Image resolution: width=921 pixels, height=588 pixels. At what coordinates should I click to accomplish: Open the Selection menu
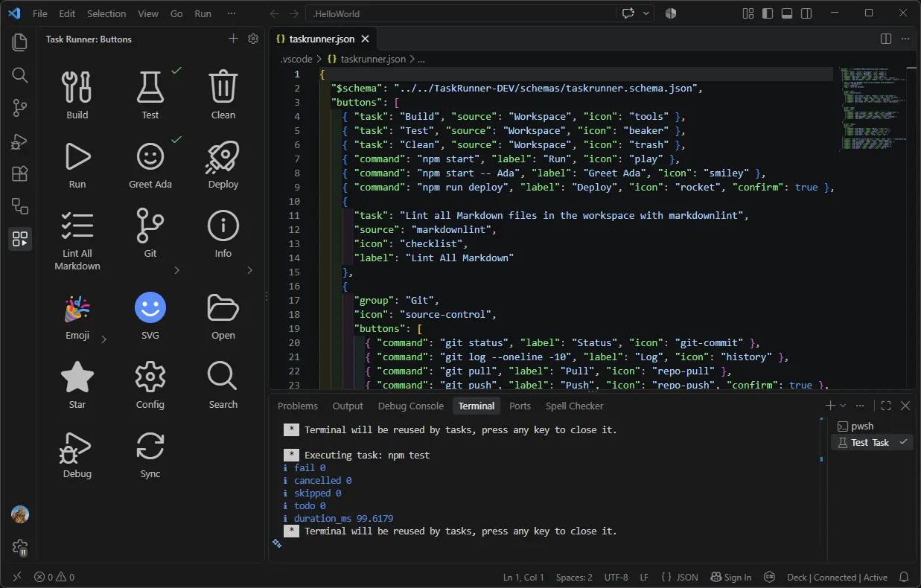106,13
